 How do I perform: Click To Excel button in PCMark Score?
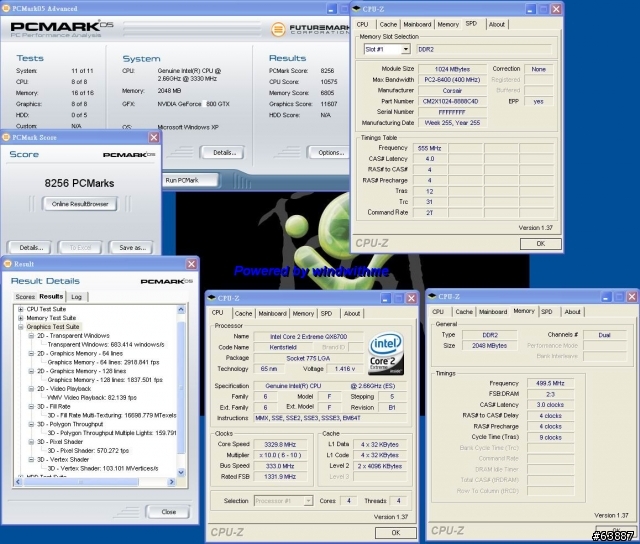tap(80, 247)
